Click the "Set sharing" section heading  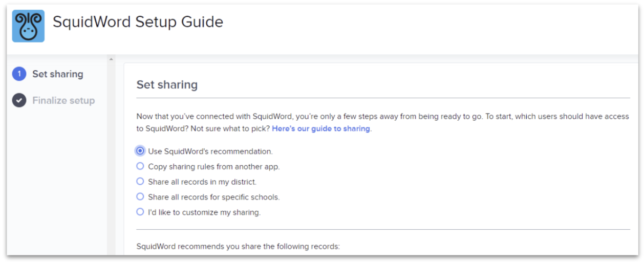[167, 84]
